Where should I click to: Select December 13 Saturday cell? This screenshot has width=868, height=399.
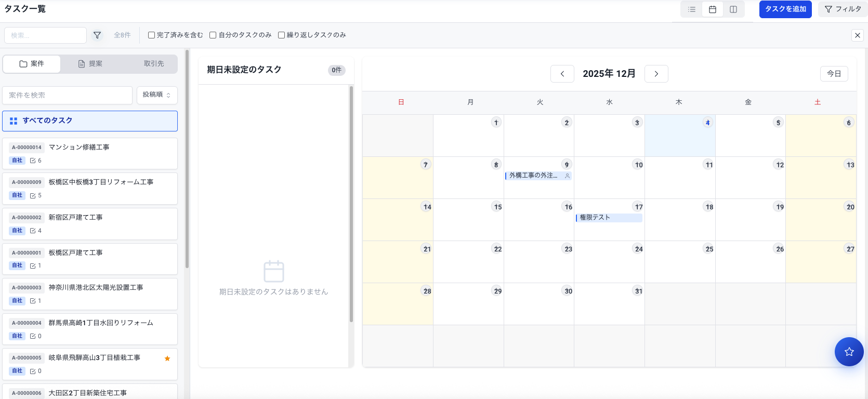click(x=821, y=178)
